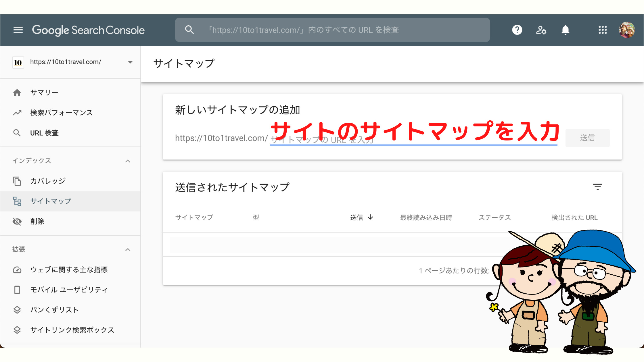
Task: Open the property selector dropdown arrow
Action: [130, 62]
